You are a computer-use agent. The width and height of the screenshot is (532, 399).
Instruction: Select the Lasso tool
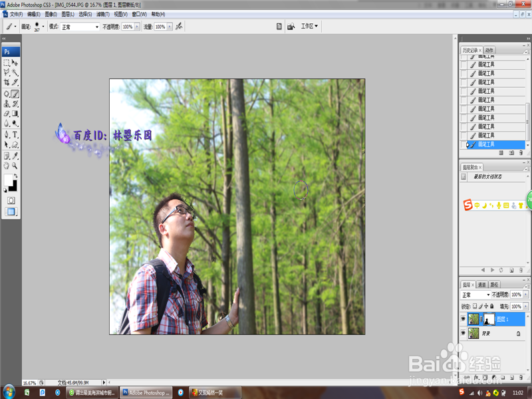7,72
